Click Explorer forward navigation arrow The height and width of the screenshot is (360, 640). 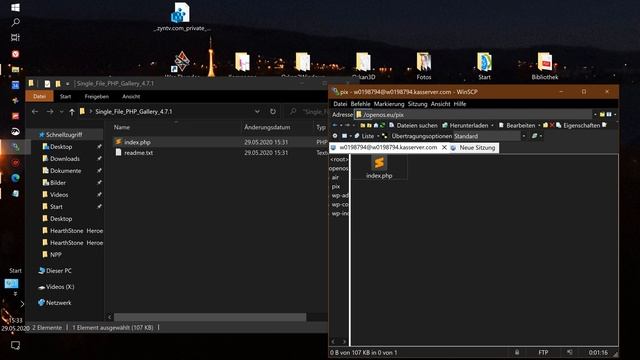[50, 111]
